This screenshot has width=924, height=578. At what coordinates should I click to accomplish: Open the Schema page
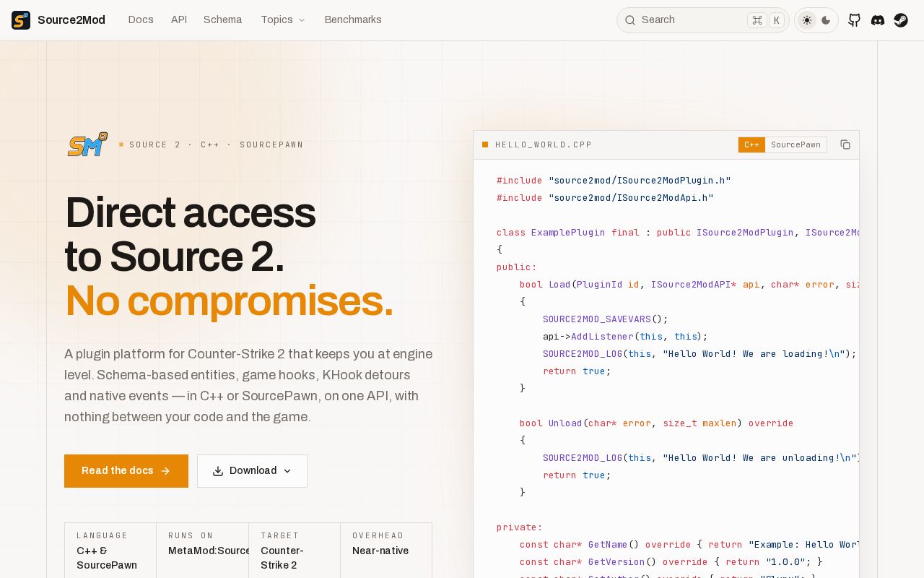coord(222,20)
